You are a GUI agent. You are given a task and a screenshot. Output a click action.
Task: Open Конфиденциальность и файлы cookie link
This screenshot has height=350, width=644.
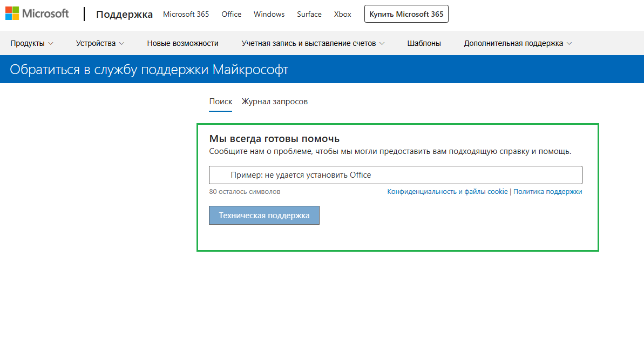coord(448,191)
